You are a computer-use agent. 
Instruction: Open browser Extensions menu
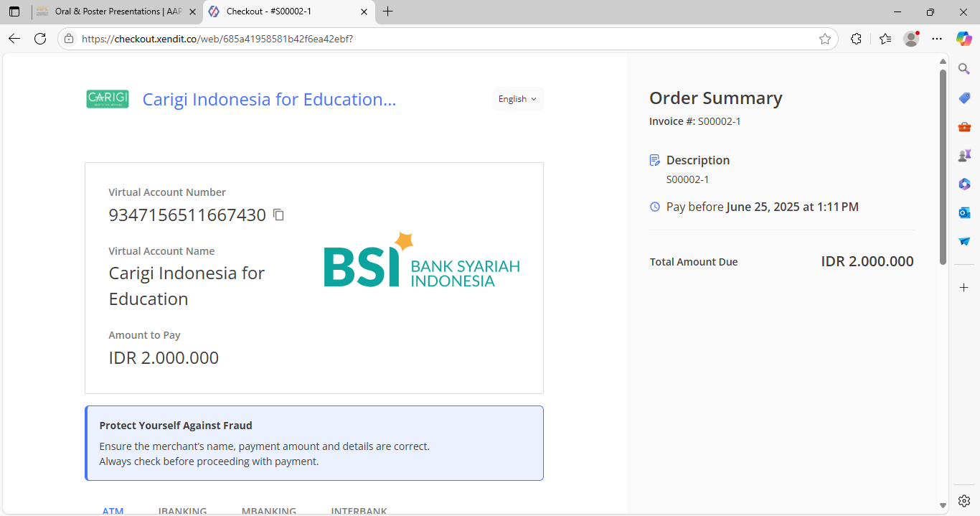tap(856, 39)
